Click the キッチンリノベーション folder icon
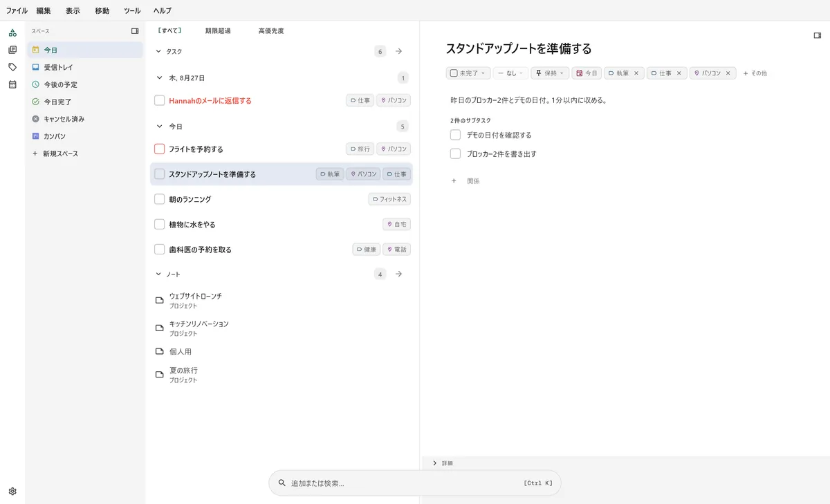The image size is (830, 504). (x=160, y=328)
